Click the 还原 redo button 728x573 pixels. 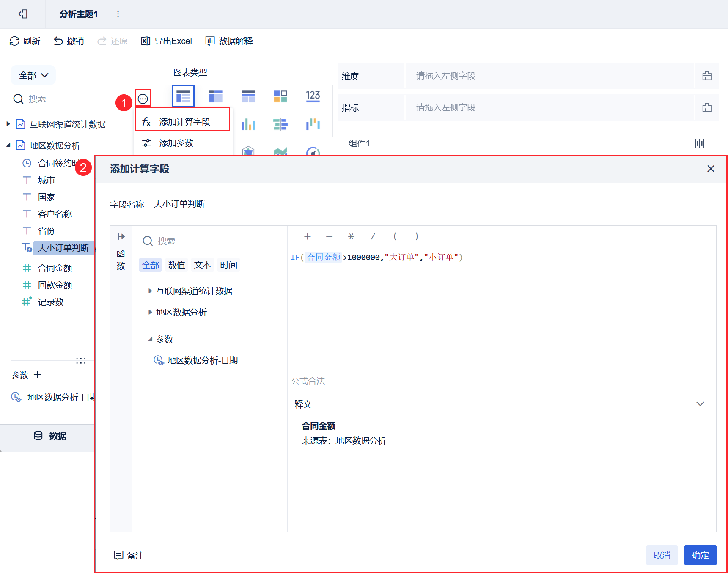[x=113, y=41]
